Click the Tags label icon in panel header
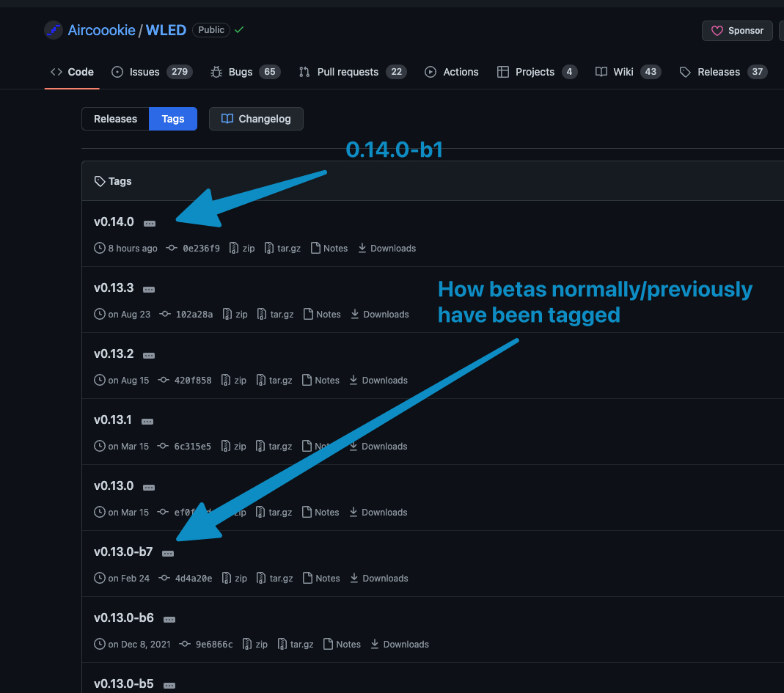This screenshot has width=784, height=693. tap(99, 180)
